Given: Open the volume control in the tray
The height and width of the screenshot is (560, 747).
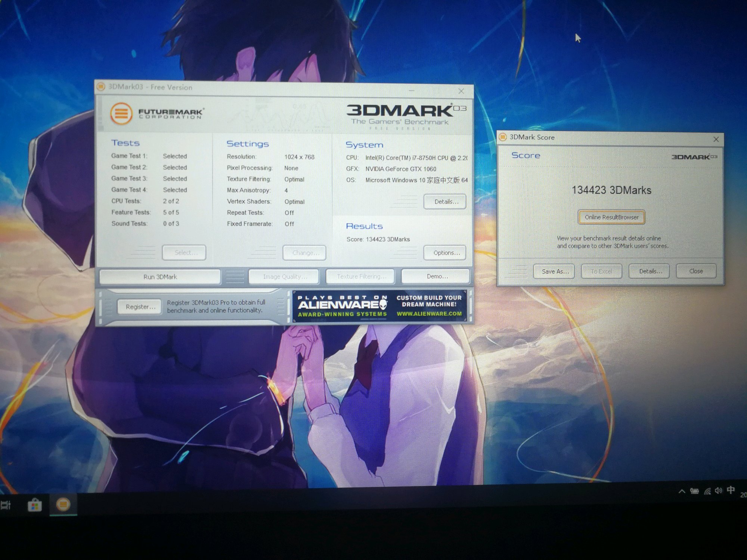Looking at the screenshot, I should click(718, 491).
